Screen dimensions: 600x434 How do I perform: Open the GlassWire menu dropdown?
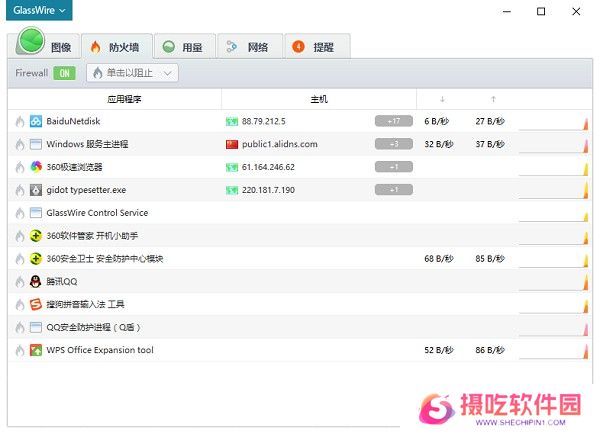tap(39, 10)
